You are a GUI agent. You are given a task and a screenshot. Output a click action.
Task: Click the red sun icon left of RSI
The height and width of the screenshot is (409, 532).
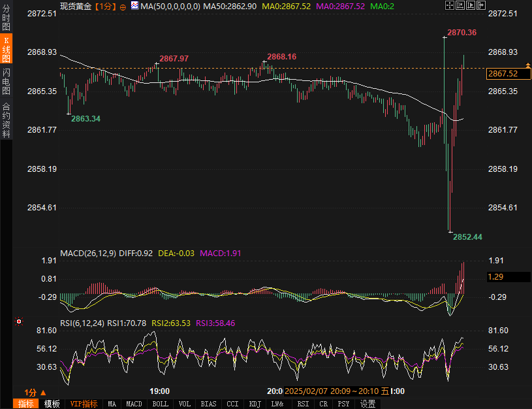click(x=19, y=321)
